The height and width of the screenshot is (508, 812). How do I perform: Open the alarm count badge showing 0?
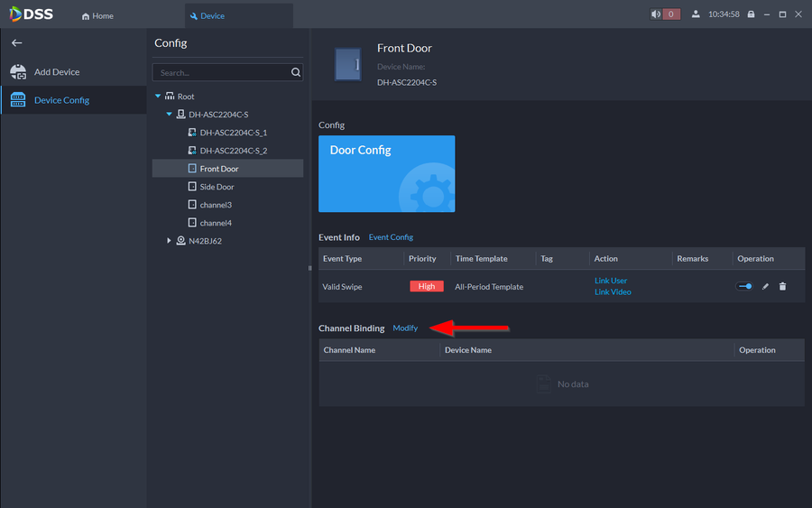pyautogui.click(x=671, y=14)
